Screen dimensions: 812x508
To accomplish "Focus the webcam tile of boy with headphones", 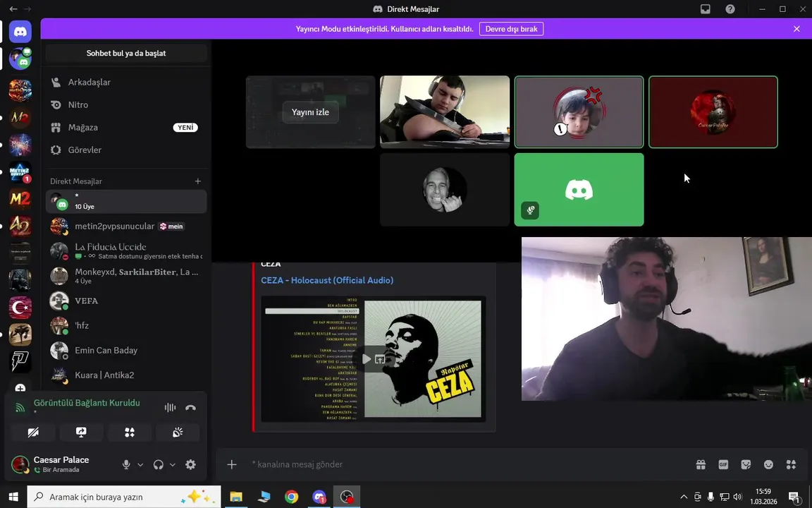I will 445,112.
